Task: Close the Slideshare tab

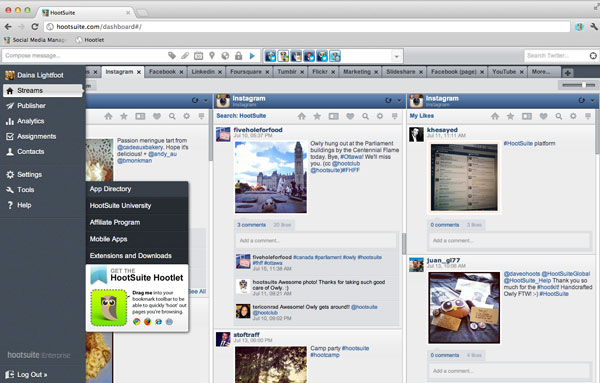Action: [x=421, y=72]
